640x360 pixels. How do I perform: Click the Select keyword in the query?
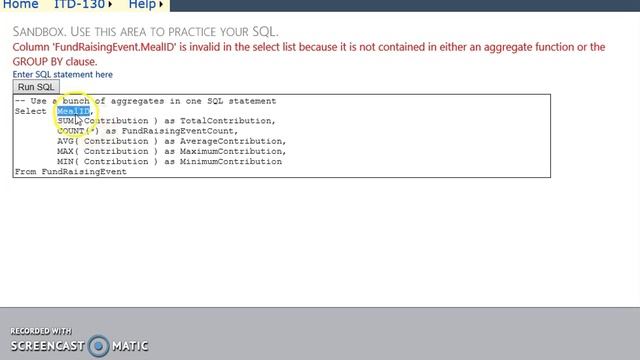[31, 111]
